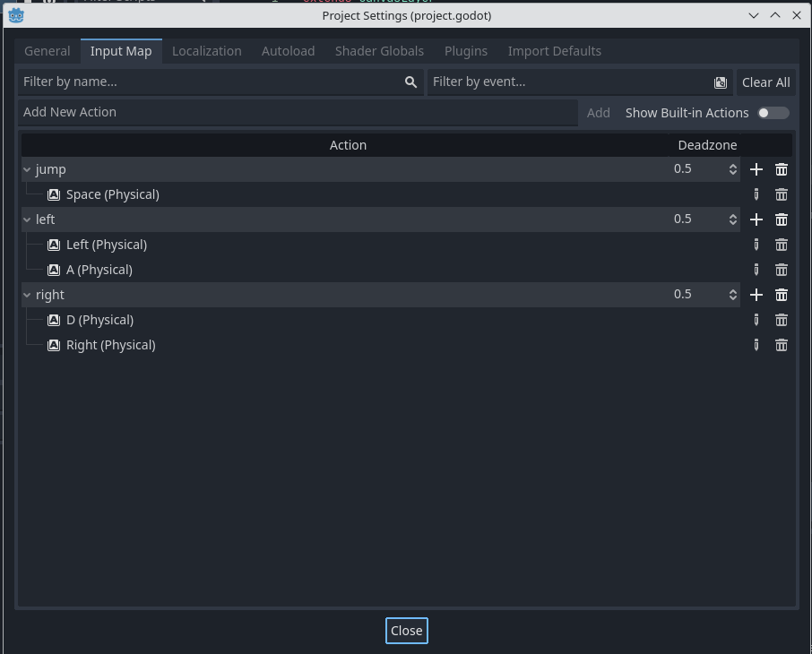Image resolution: width=812 pixels, height=654 pixels.
Task: Remove the A (Physical) event
Action: [781, 269]
